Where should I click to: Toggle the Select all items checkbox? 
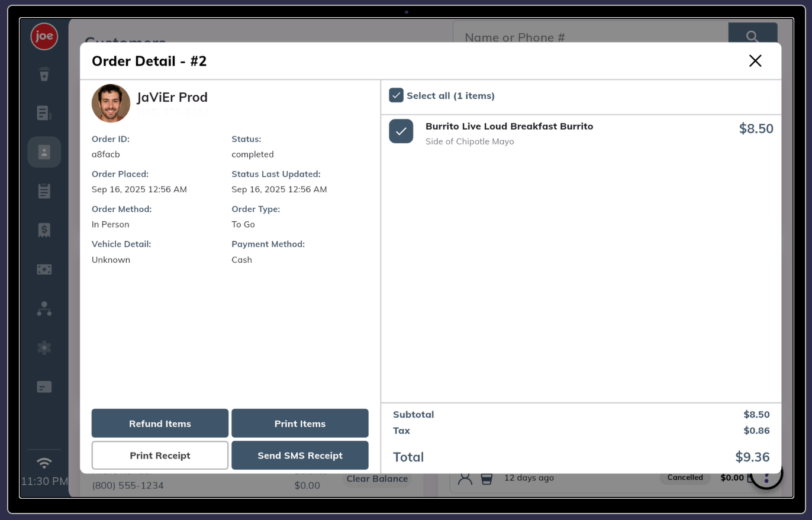click(x=397, y=95)
